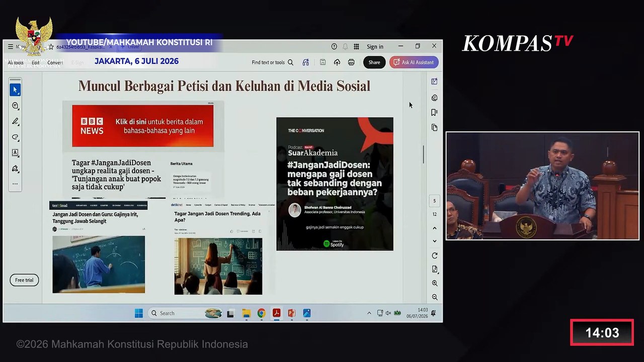Click the document vertical scrollbar thumb
The image size is (644, 362).
click(x=424, y=154)
